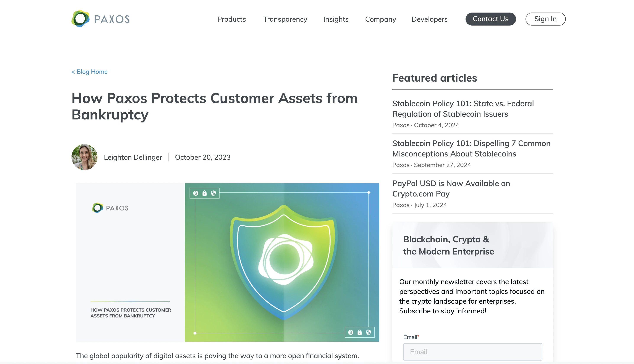Navigate to Blog Home link

tap(89, 71)
